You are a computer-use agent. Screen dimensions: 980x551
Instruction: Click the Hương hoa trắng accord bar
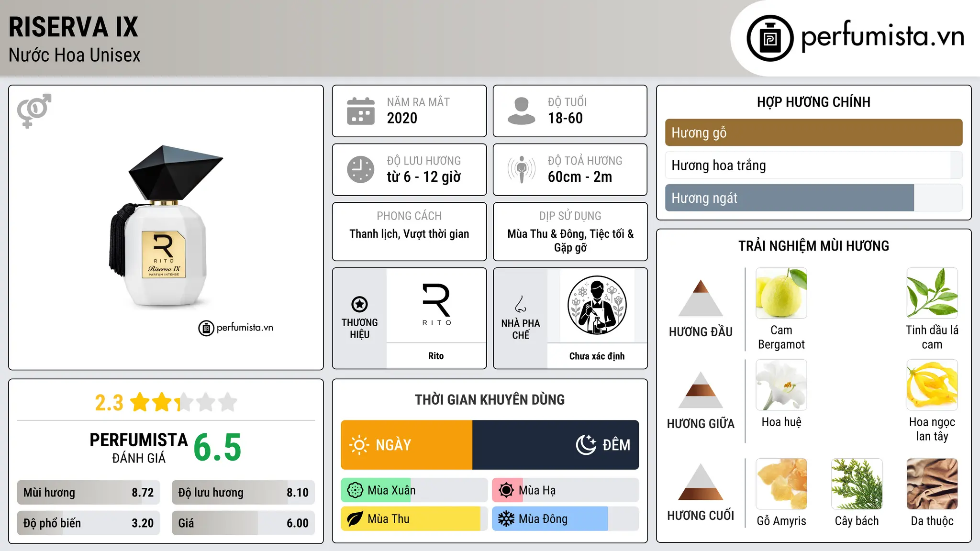(x=813, y=165)
